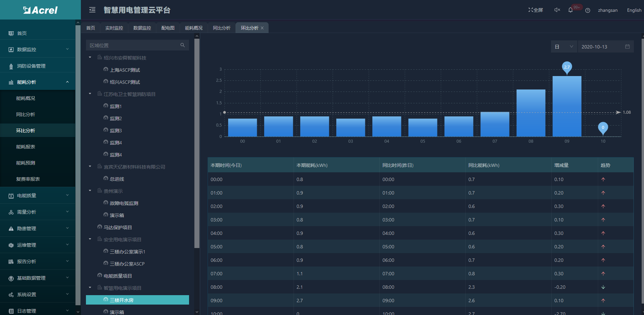Viewport: 644px width, 315px height.
Task: Click the 报告分析 sidebar icon
Action: pos(11,261)
